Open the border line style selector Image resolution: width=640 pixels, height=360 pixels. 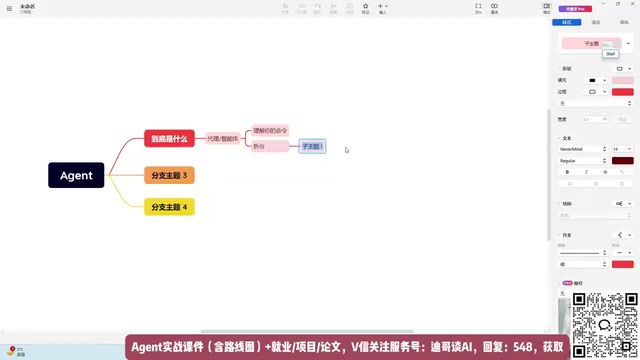coord(596,104)
